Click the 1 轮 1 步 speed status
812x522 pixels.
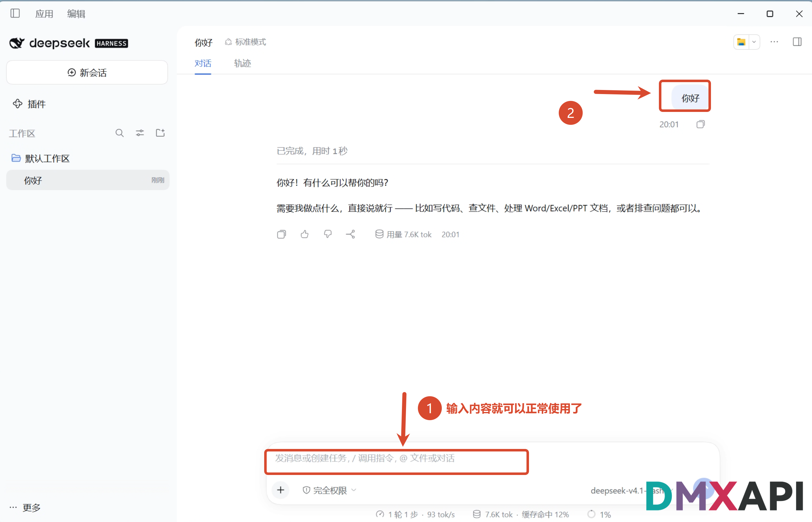coord(415,514)
